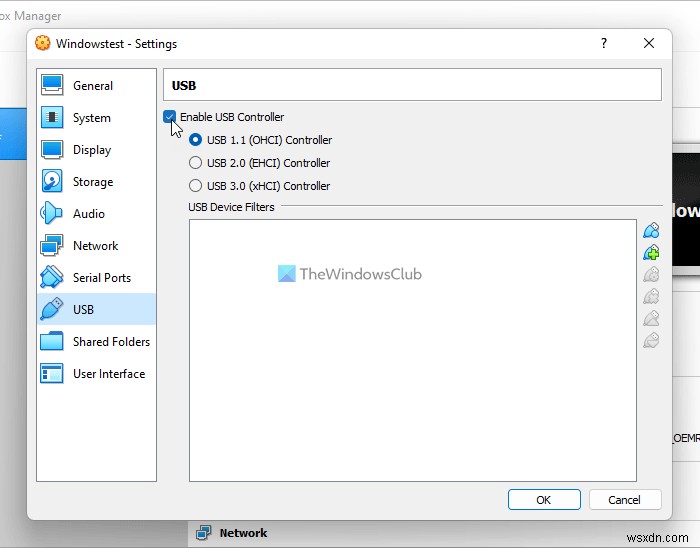
Task: Dismiss dialog with the Cancel button
Action: (625, 499)
